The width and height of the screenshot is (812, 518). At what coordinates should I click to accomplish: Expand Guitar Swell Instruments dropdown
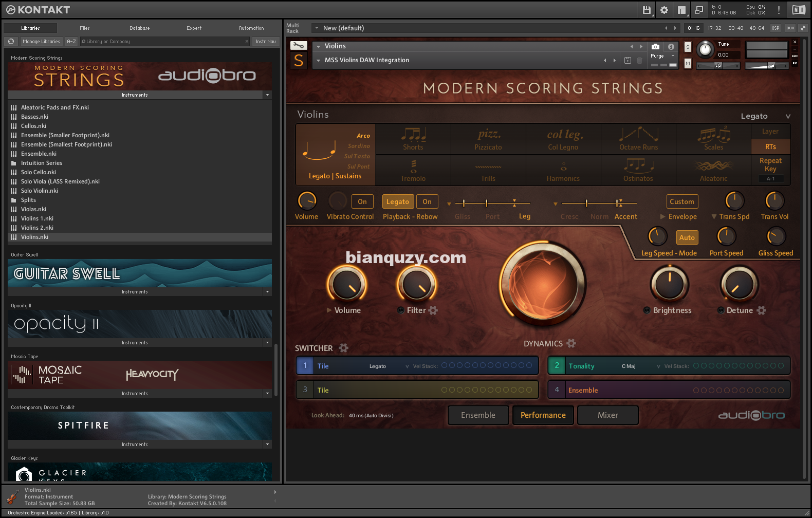267,292
